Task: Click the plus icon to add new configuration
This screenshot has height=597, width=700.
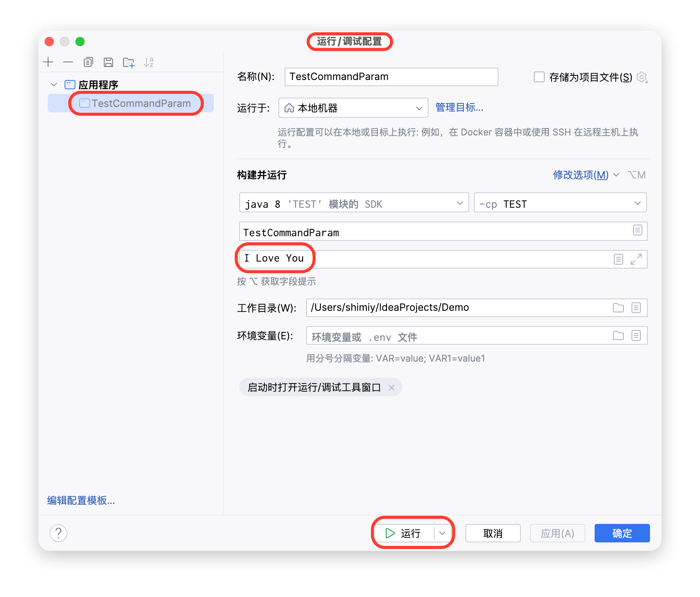Action: click(48, 62)
